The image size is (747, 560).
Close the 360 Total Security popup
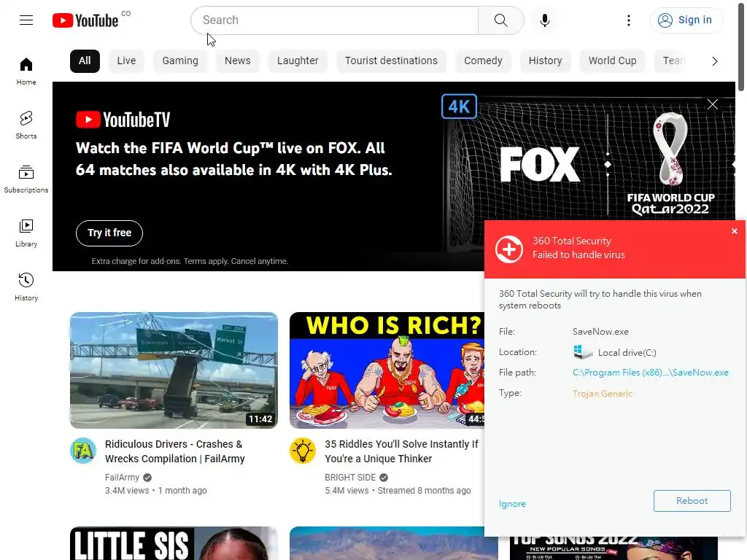734,231
